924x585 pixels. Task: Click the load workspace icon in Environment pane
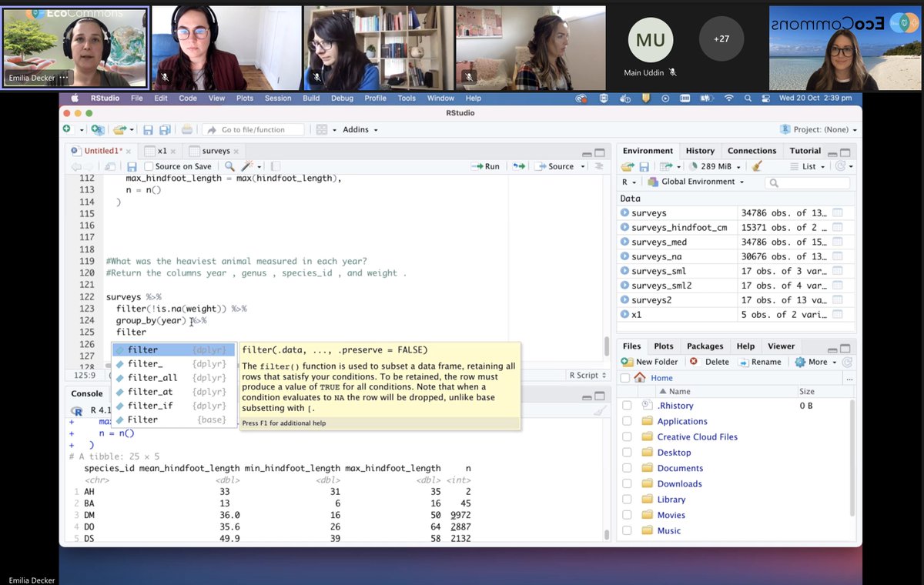pyautogui.click(x=627, y=166)
